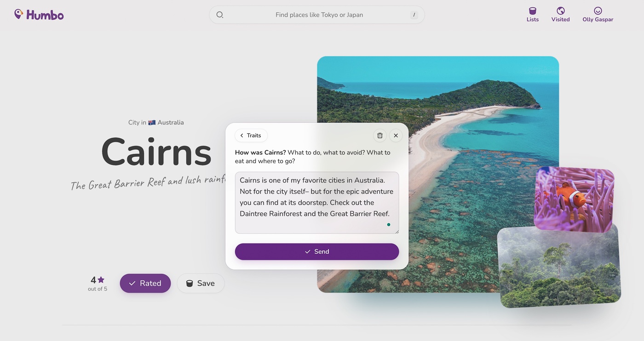The width and height of the screenshot is (644, 341).
Task: Click the Australia country link
Action: 171,122
